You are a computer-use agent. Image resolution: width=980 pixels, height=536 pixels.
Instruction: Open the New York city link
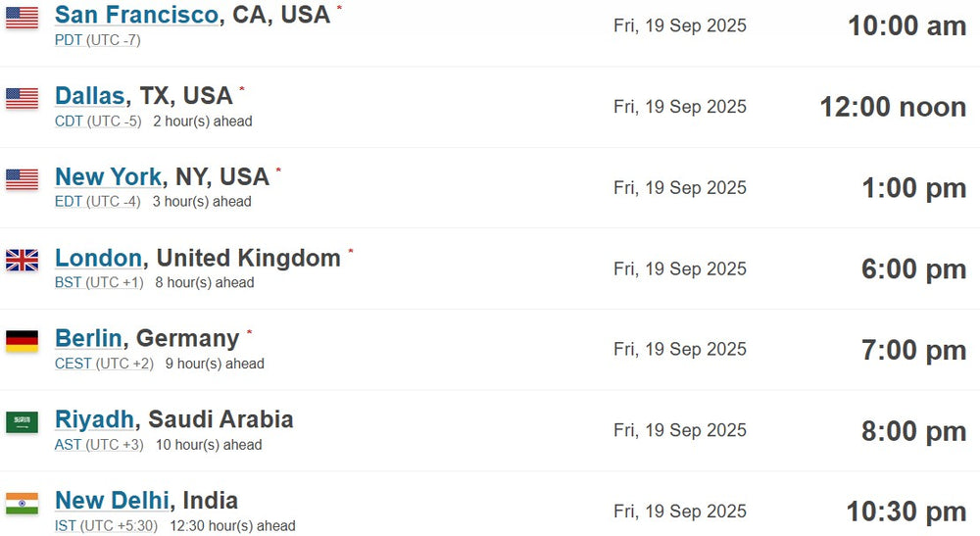coord(109,176)
